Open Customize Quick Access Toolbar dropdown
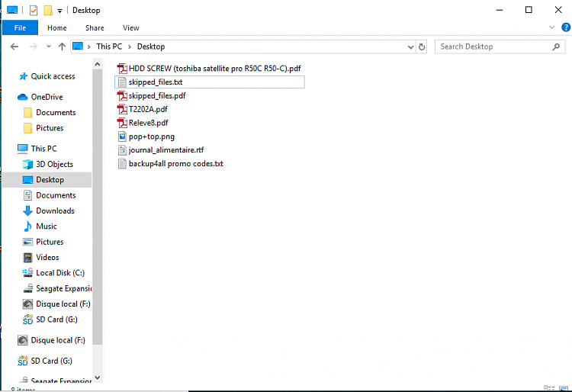 click(x=59, y=11)
